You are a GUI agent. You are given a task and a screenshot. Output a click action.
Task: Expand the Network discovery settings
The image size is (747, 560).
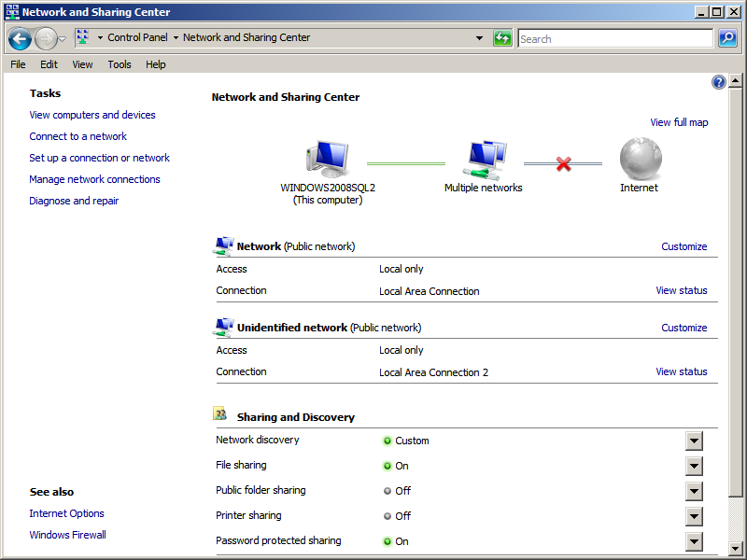694,441
